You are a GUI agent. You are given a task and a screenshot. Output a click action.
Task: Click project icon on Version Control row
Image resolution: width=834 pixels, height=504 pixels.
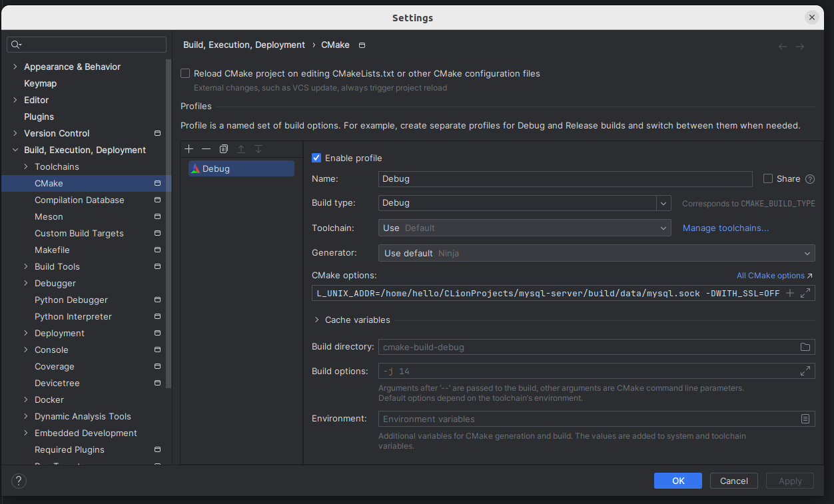coord(157,133)
